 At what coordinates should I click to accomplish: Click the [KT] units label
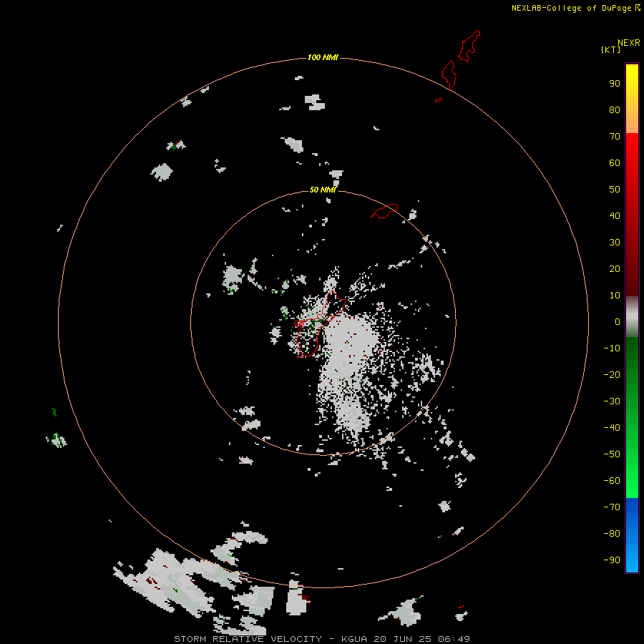[x=610, y=49]
